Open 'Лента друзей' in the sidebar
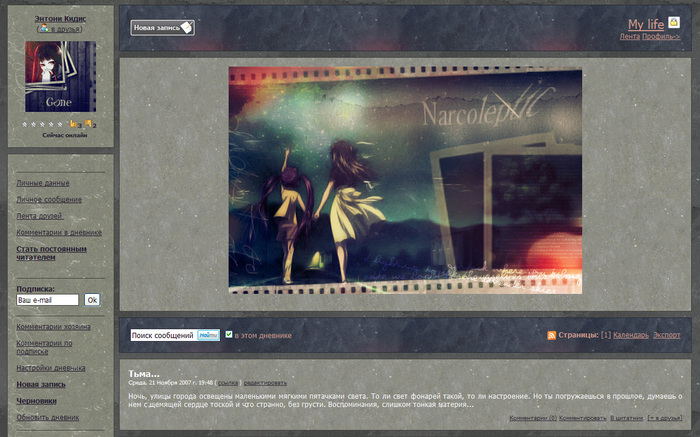 pyautogui.click(x=40, y=216)
